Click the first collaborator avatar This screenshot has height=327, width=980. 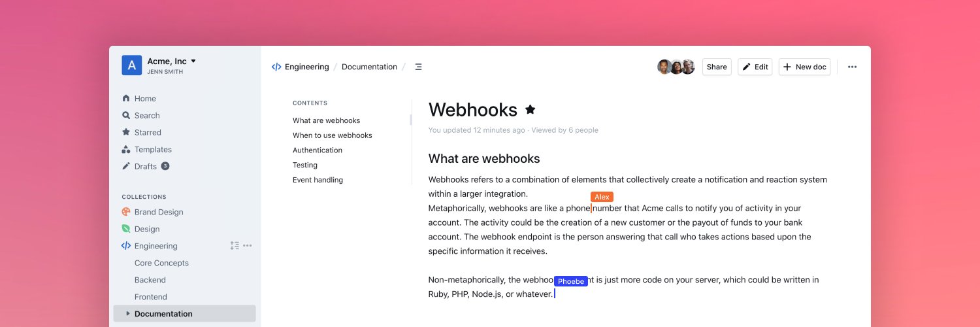coord(664,67)
